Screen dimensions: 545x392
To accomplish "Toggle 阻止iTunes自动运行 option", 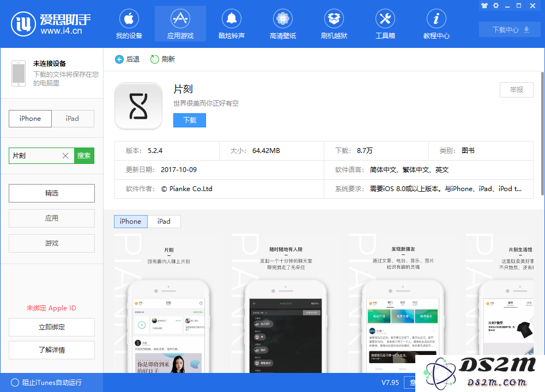I will [x=15, y=382].
